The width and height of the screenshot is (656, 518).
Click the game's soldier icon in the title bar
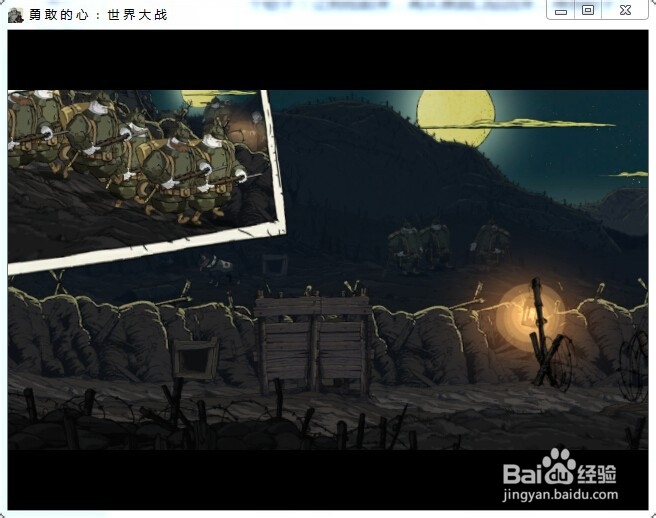[x=15, y=15]
